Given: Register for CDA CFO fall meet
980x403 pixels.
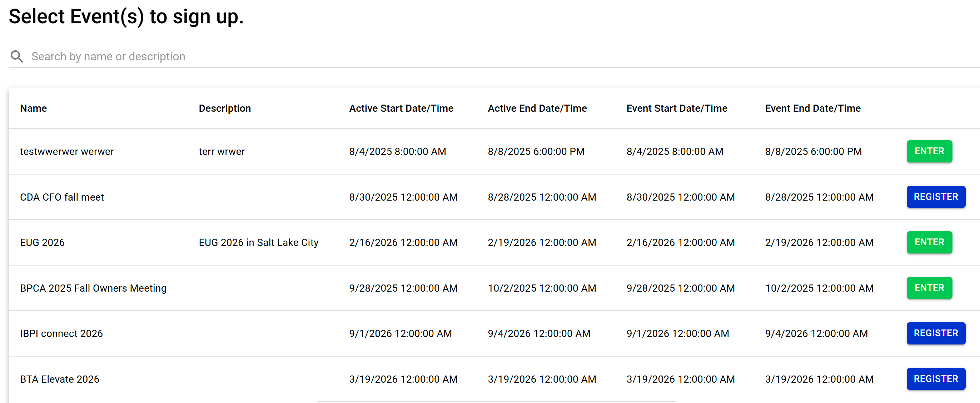Looking at the screenshot, I should pyautogui.click(x=935, y=197).
